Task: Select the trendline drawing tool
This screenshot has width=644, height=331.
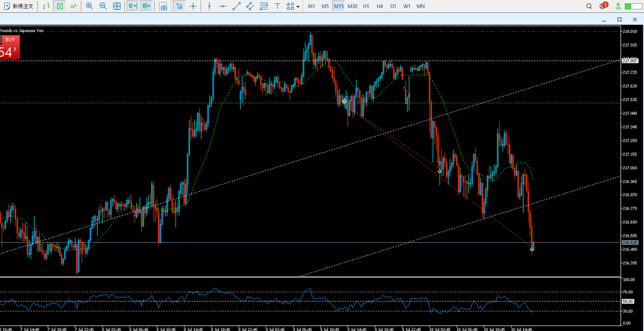Action: [x=236, y=6]
